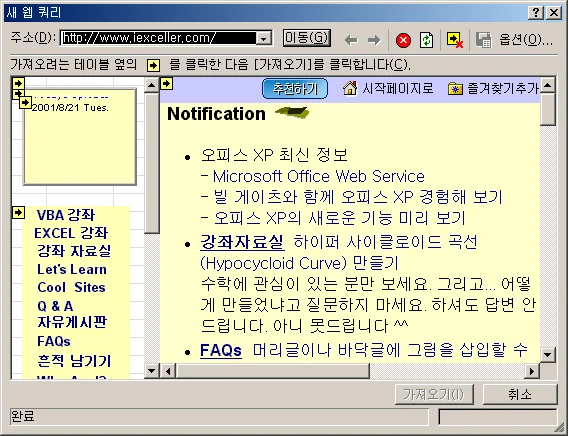Screen dimensions: 568x436
Task: Refresh the web page with green arrows icon
Action: click(x=426, y=40)
